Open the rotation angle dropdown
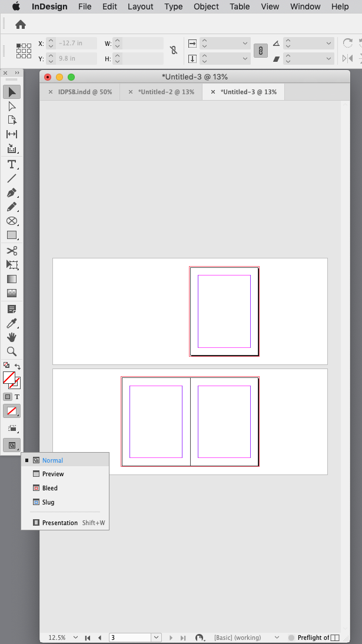Viewport: 362px width, 644px height. pyautogui.click(x=328, y=43)
